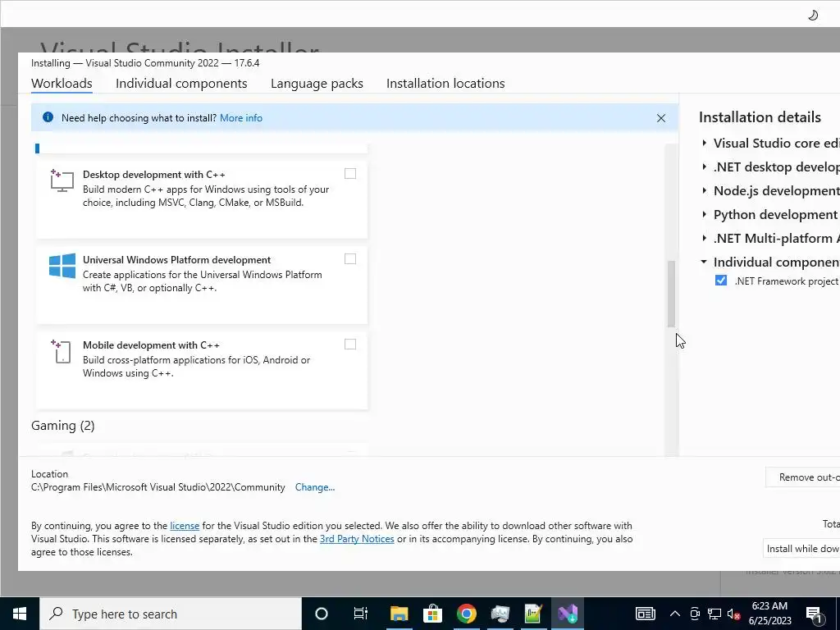Show hidden system tray icons

coord(675,614)
